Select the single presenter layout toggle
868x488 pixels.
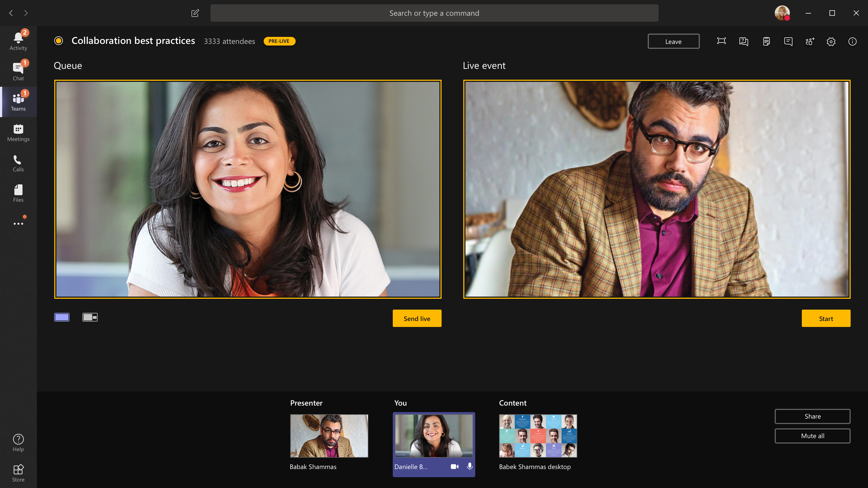coord(62,316)
